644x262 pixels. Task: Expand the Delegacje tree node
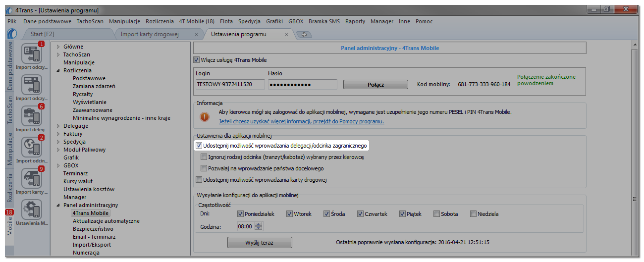click(x=58, y=126)
